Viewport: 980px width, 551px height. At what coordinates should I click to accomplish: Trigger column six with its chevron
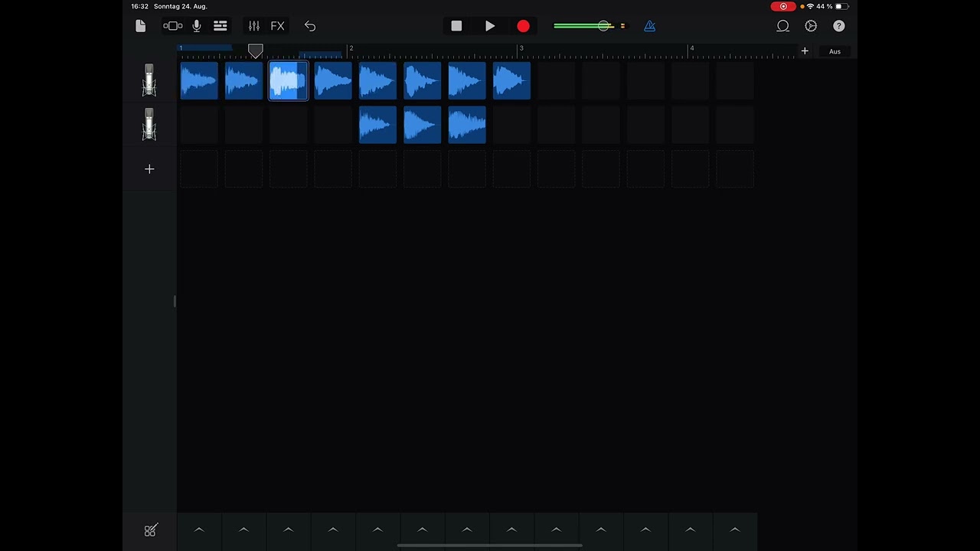point(423,530)
